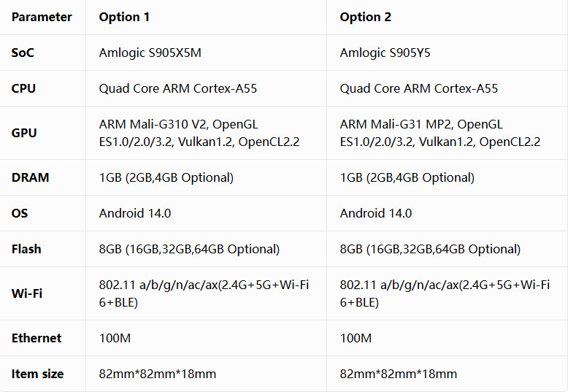
Task: Click Option 2 100M Ethernet cell
Action: pyautogui.click(x=356, y=338)
